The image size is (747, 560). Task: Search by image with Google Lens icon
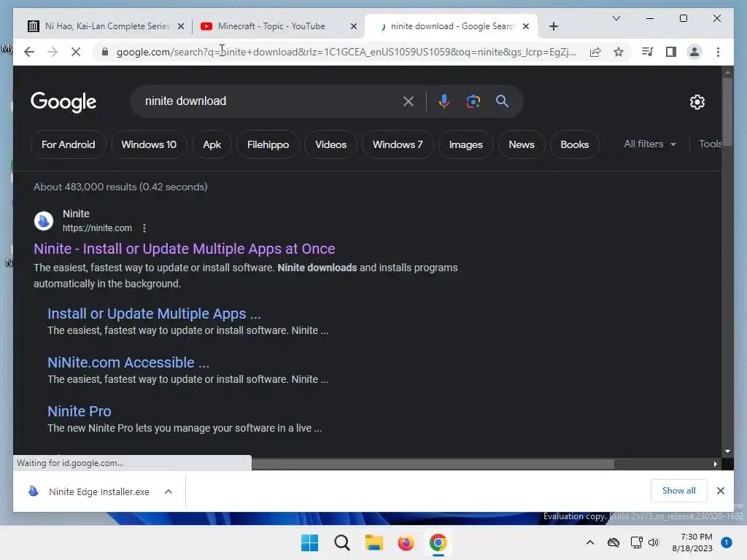(x=473, y=101)
